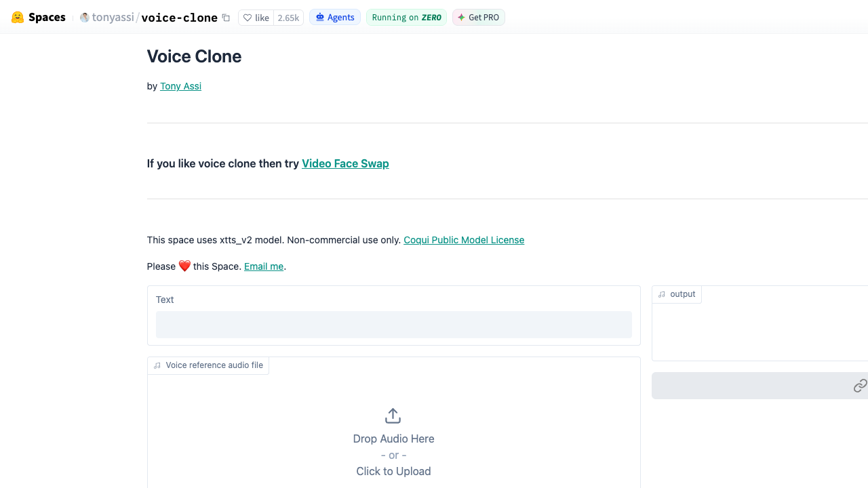Click the red heart emoji
The width and height of the screenshot is (868, 488).
(x=184, y=266)
